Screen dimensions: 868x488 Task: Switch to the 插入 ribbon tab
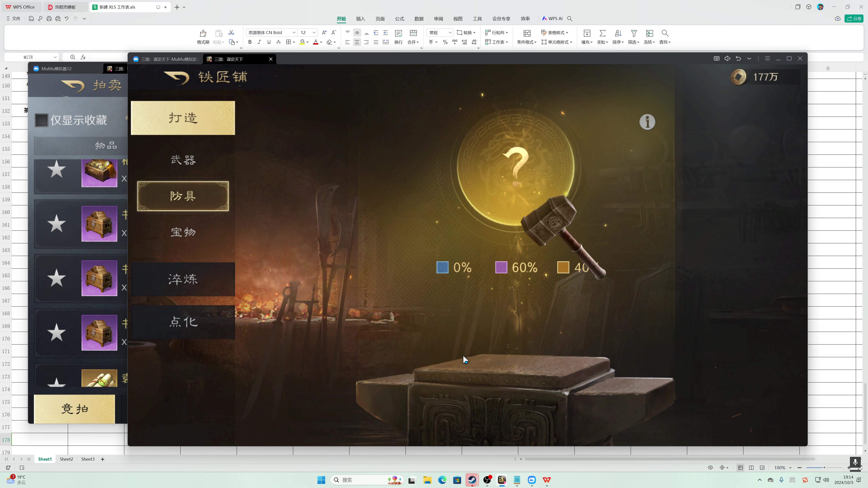361,19
